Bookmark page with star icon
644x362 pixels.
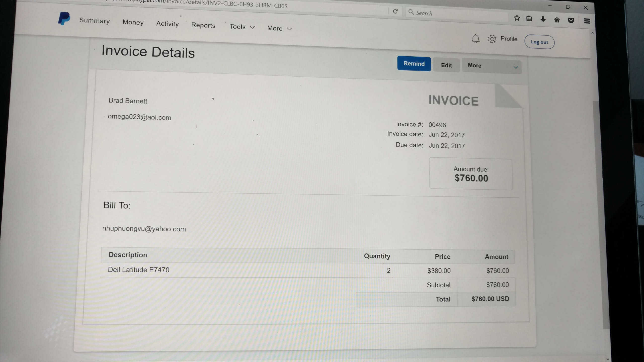point(517,18)
